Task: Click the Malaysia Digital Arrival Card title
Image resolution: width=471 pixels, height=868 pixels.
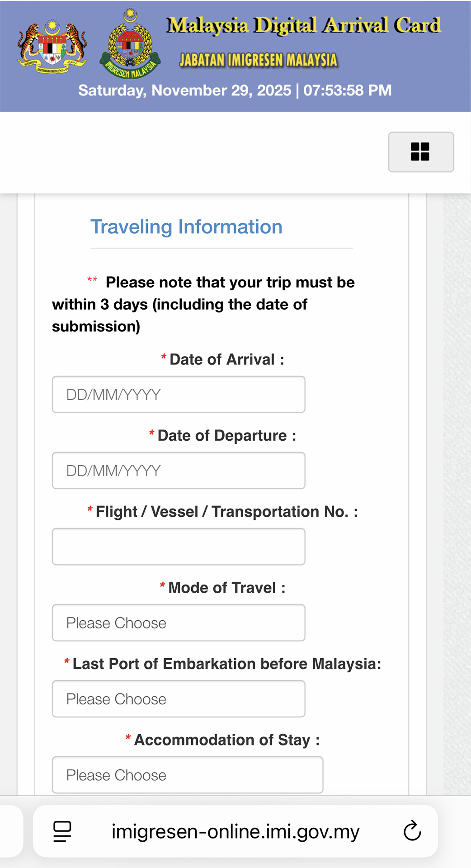Action: tap(303, 26)
